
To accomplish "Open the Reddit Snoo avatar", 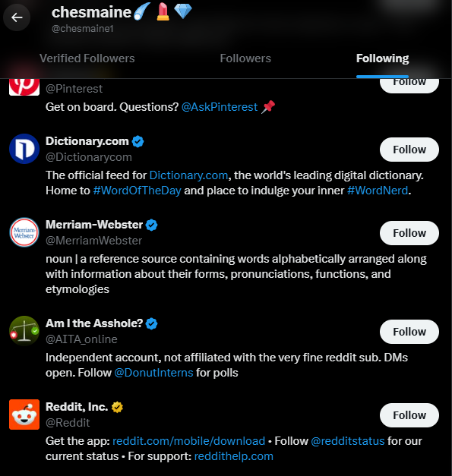I will [24, 415].
